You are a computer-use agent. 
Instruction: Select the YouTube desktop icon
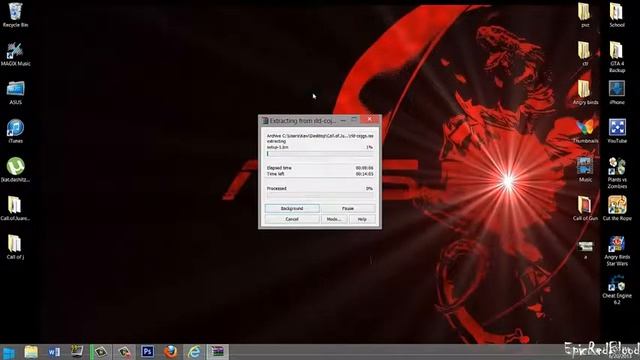pos(617,131)
